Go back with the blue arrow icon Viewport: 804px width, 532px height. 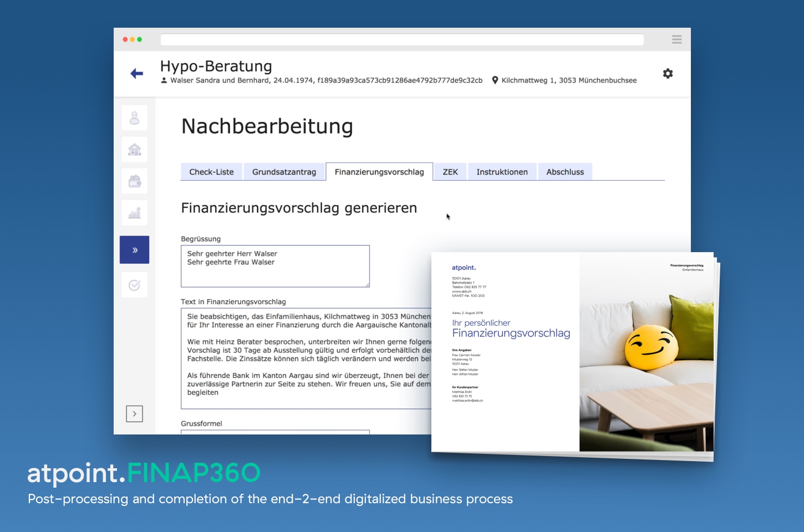click(136, 73)
